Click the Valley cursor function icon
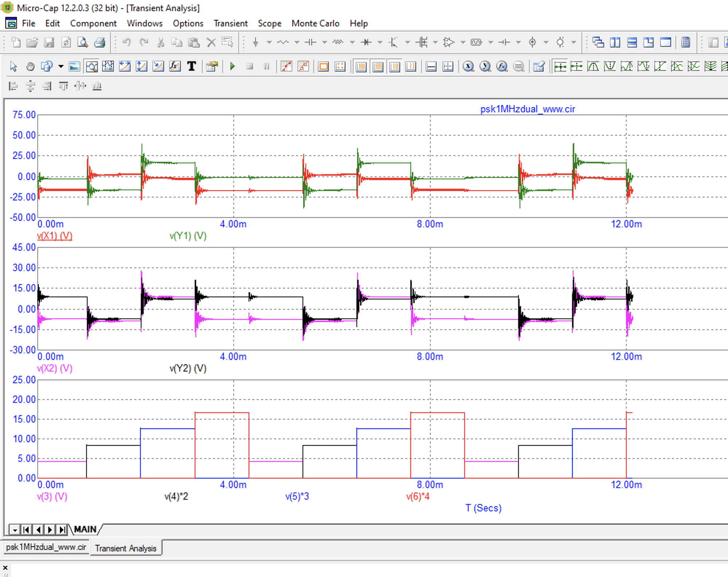This screenshot has height=577, width=728. point(610,66)
